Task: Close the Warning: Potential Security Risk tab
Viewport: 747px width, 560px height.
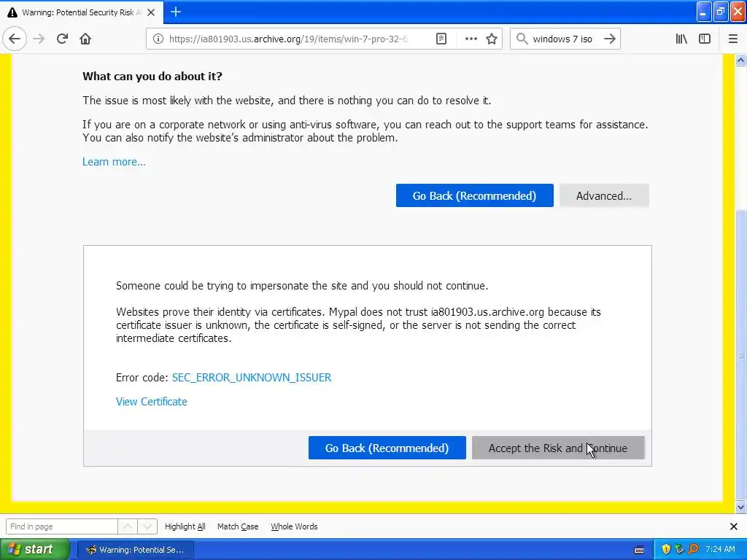Action: 151,12
